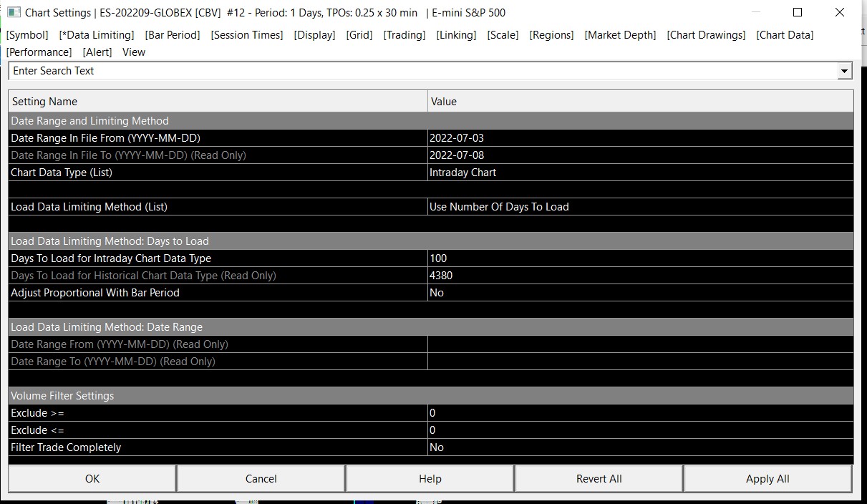Toggle Adjust Proportional With Bar Period value No
This screenshot has height=504, width=867.
pyautogui.click(x=641, y=293)
